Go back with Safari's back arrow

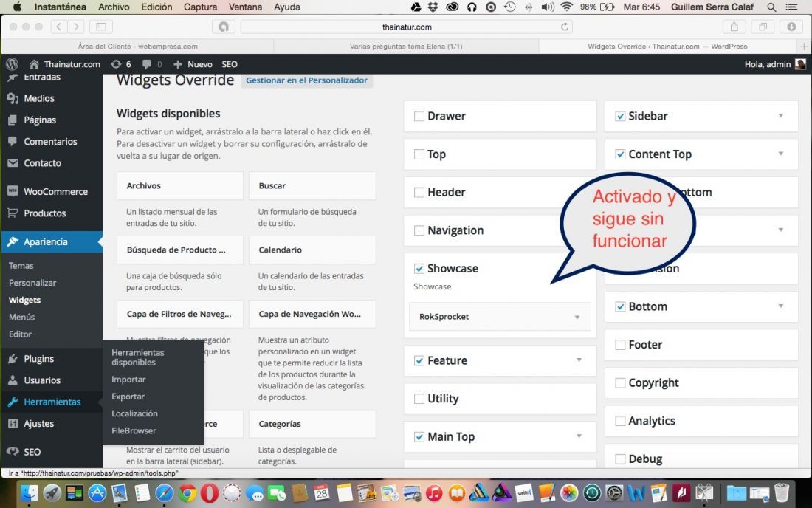pos(58,27)
